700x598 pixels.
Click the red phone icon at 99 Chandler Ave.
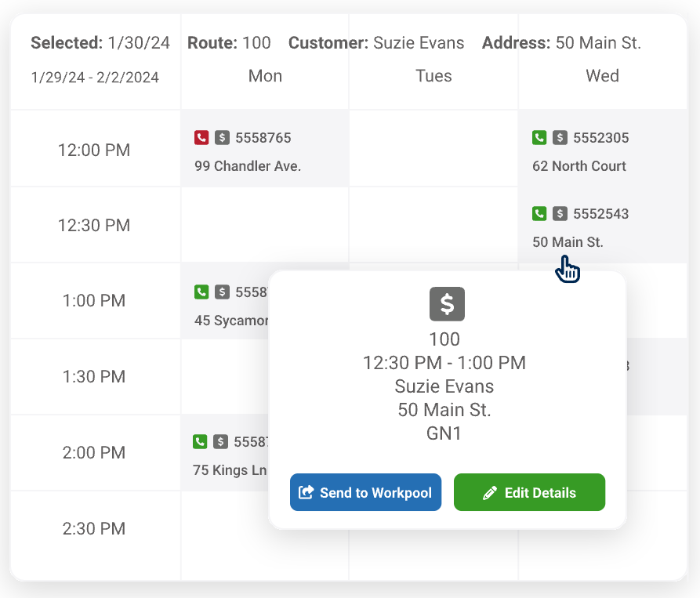201,138
